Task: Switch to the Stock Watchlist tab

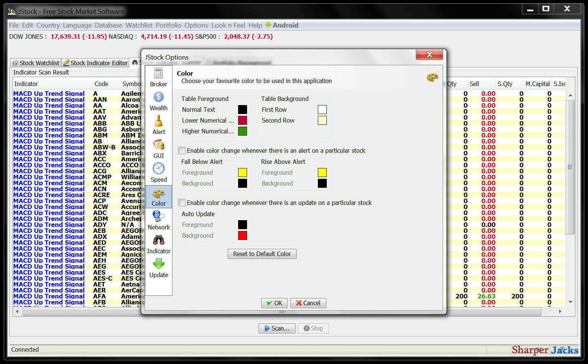Action: (x=36, y=63)
